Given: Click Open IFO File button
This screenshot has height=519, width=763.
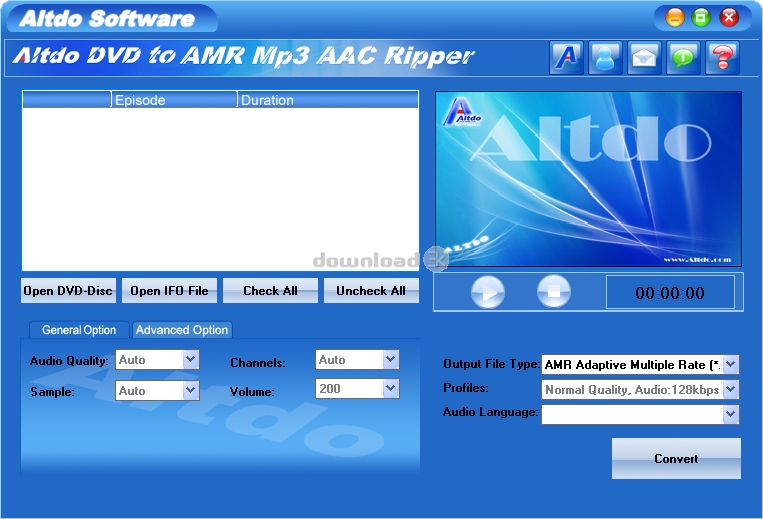Looking at the screenshot, I should [x=169, y=291].
